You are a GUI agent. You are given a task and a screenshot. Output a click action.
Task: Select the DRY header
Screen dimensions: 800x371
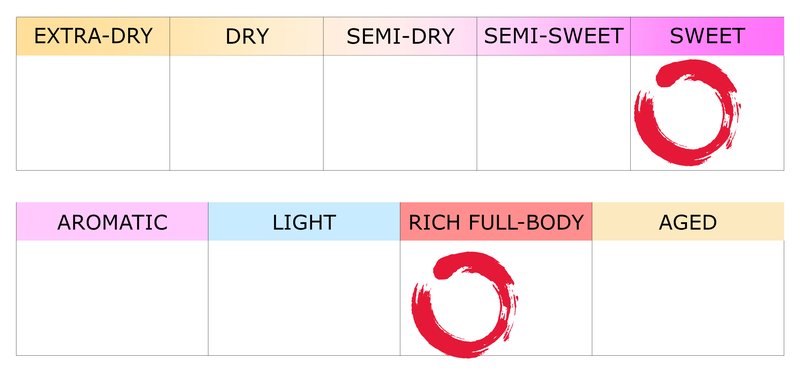point(246,36)
